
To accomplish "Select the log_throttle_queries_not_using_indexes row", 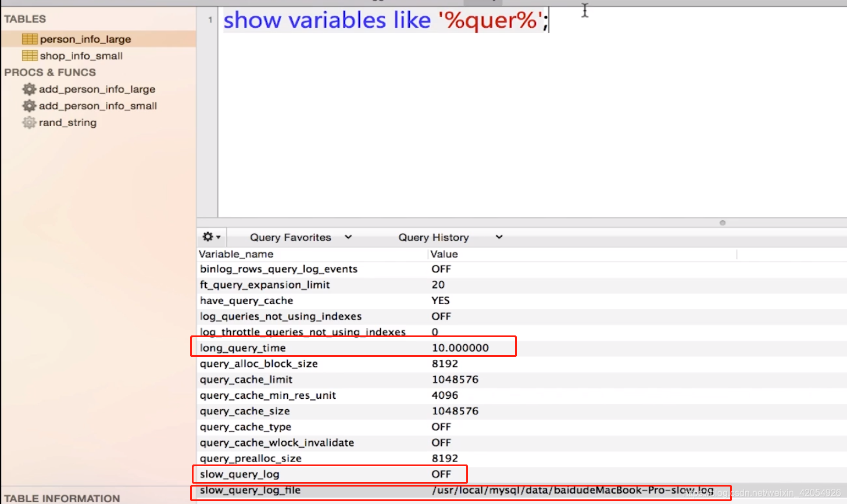I will (521, 332).
